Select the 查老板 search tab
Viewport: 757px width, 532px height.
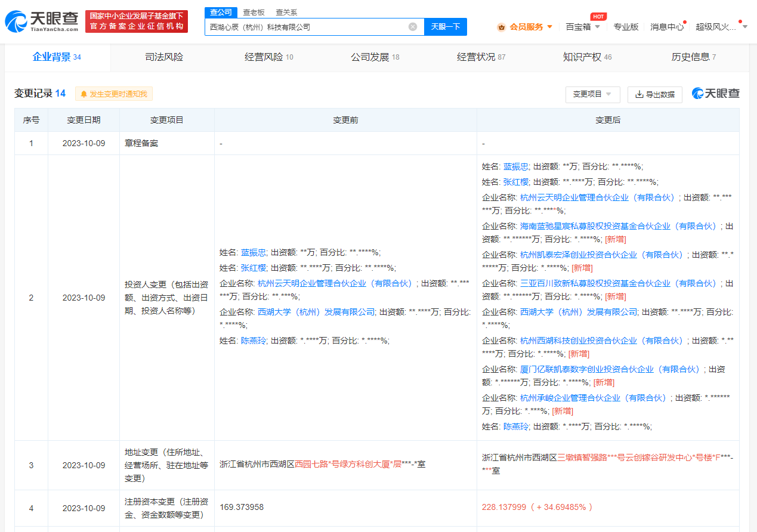(x=254, y=12)
